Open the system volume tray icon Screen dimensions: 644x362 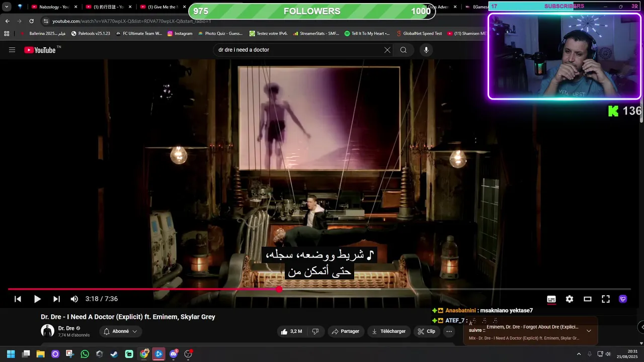tap(608, 354)
